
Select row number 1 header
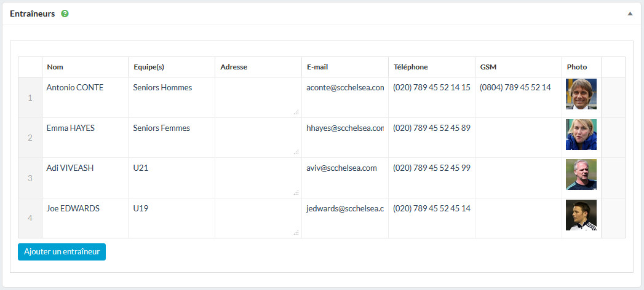[30, 98]
